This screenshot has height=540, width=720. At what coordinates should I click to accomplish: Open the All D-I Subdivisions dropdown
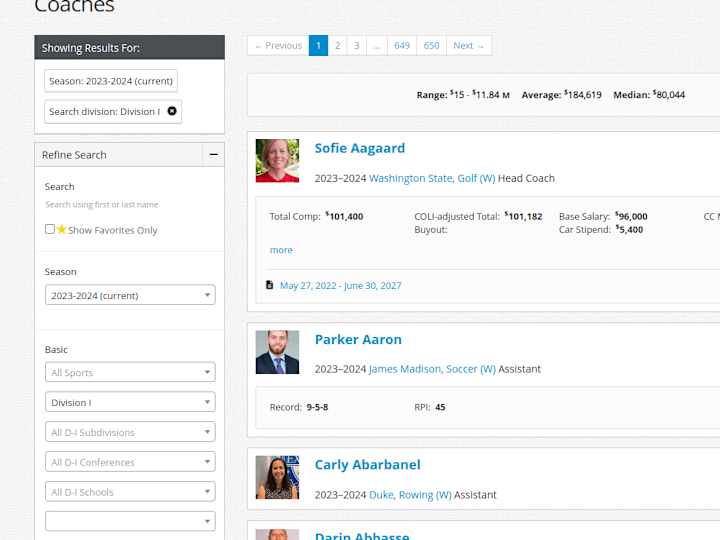tap(130, 432)
